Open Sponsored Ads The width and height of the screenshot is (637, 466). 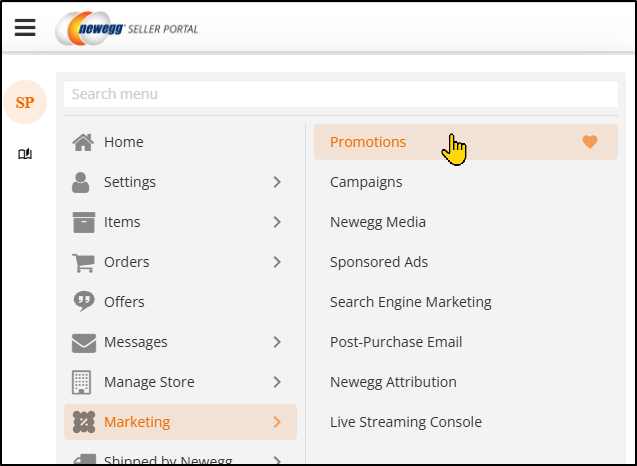[379, 262]
